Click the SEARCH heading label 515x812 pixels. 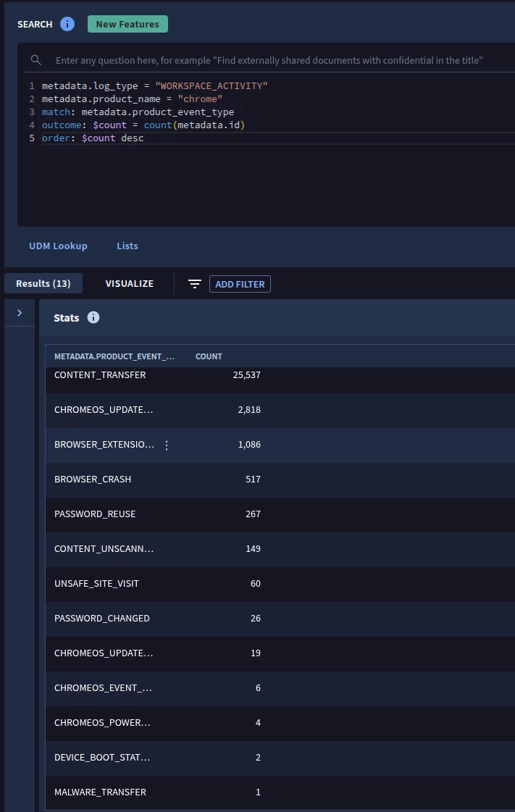(35, 25)
